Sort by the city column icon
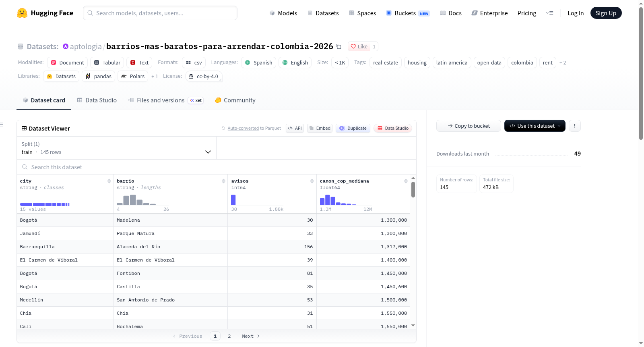 (109, 181)
